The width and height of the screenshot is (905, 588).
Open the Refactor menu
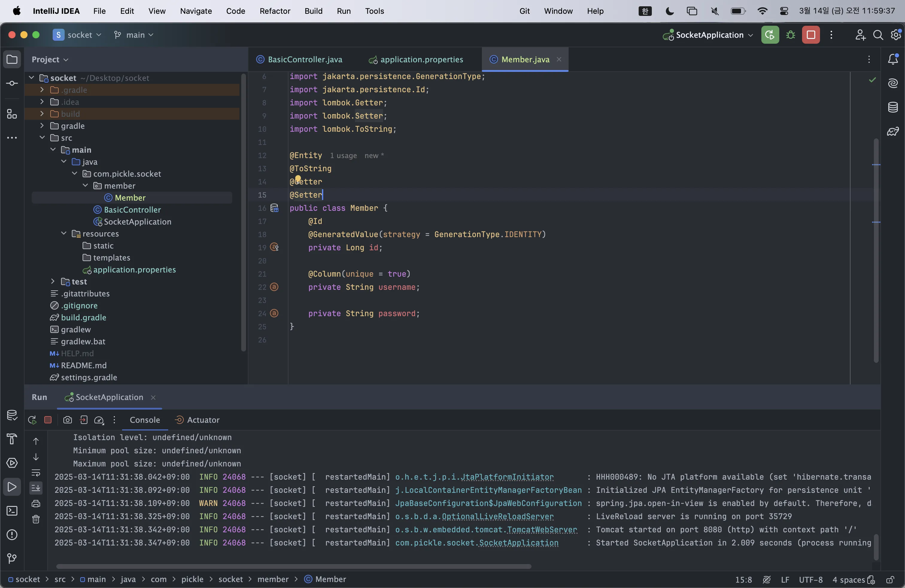tap(274, 11)
